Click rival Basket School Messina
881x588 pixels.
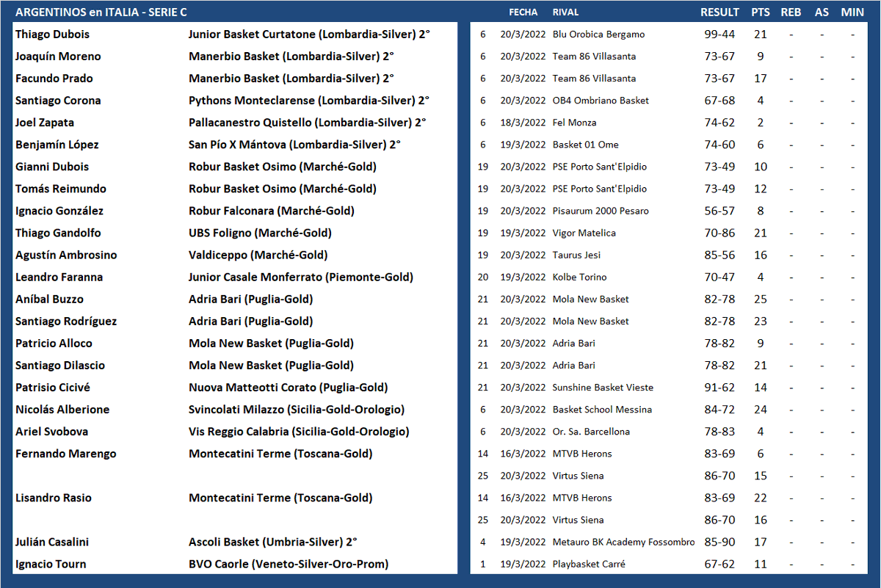(x=602, y=409)
